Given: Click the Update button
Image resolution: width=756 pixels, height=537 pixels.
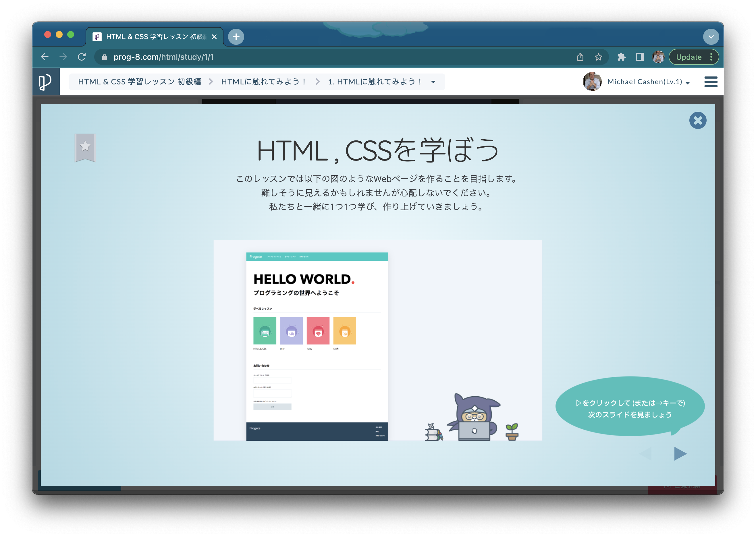Looking at the screenshot, I should [689, 57].
